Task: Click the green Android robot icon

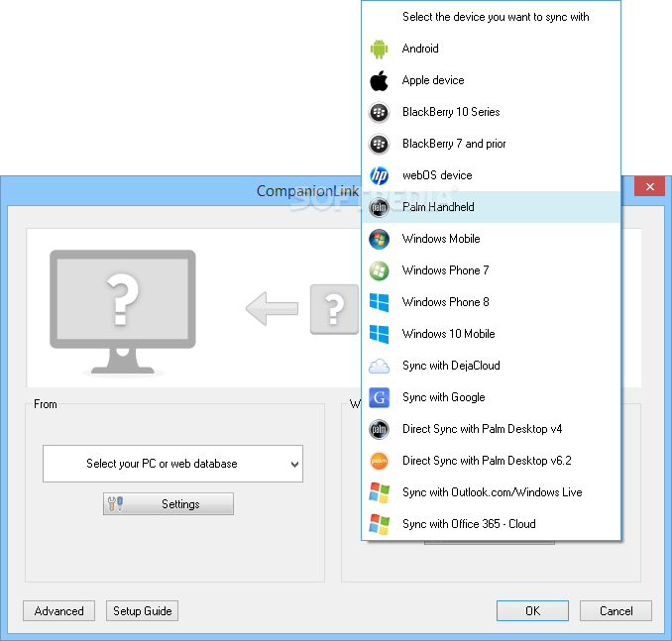Action: (379, 49)
